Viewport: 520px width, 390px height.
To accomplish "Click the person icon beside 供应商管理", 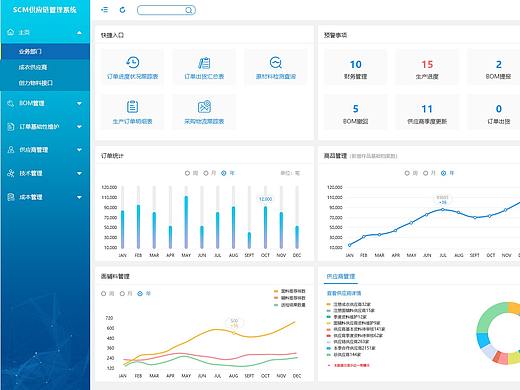I will click(x=11, y=150).
